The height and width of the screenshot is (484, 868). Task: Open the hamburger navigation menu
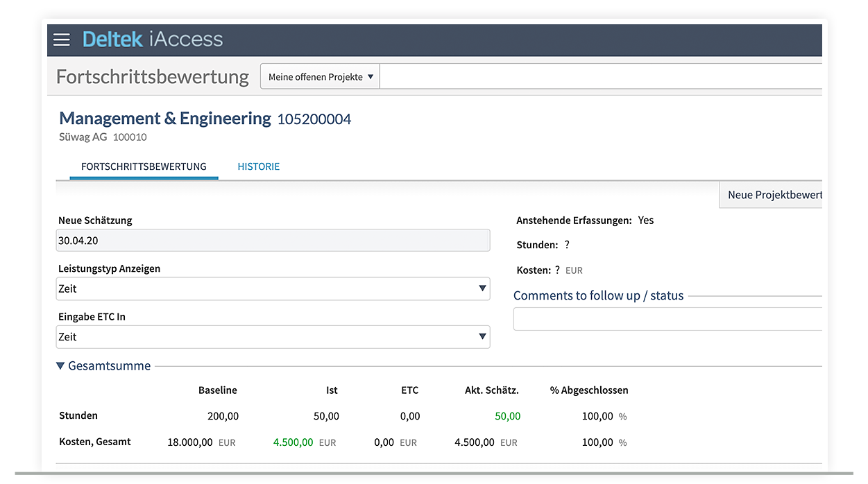[61, 40]
